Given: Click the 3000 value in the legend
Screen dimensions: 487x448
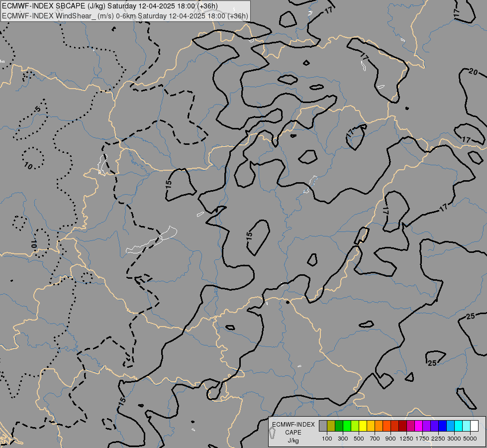Looking at the screenshot, I should coord(454,439).
